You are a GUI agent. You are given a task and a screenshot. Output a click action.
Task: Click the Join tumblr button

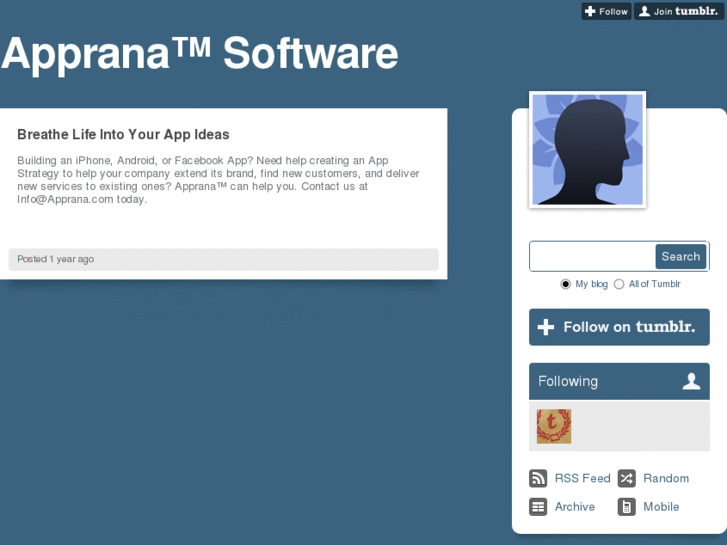click(679, 12)
